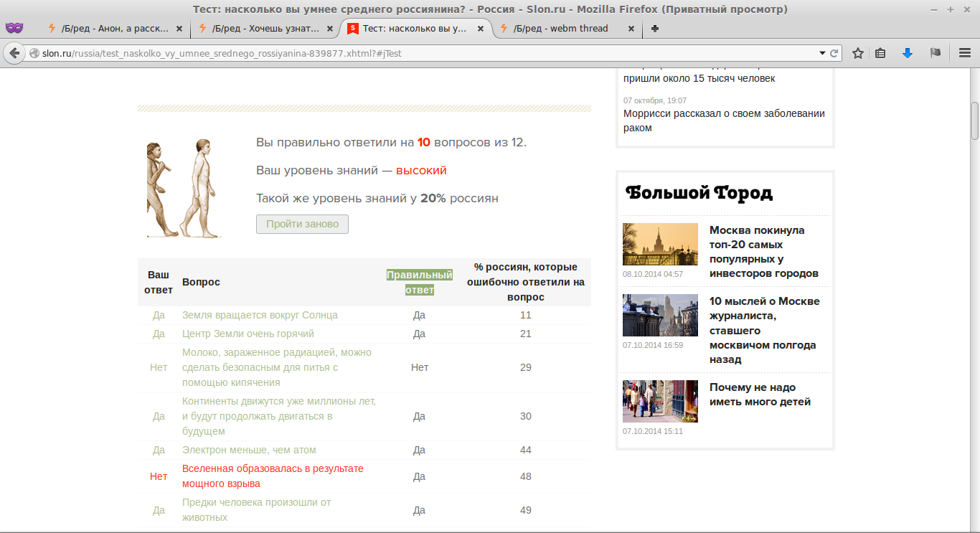Click the flag icon in the toolbar
Image resolution: width=980 pixels, height=533 pixels.
click(x=936, y=53)
